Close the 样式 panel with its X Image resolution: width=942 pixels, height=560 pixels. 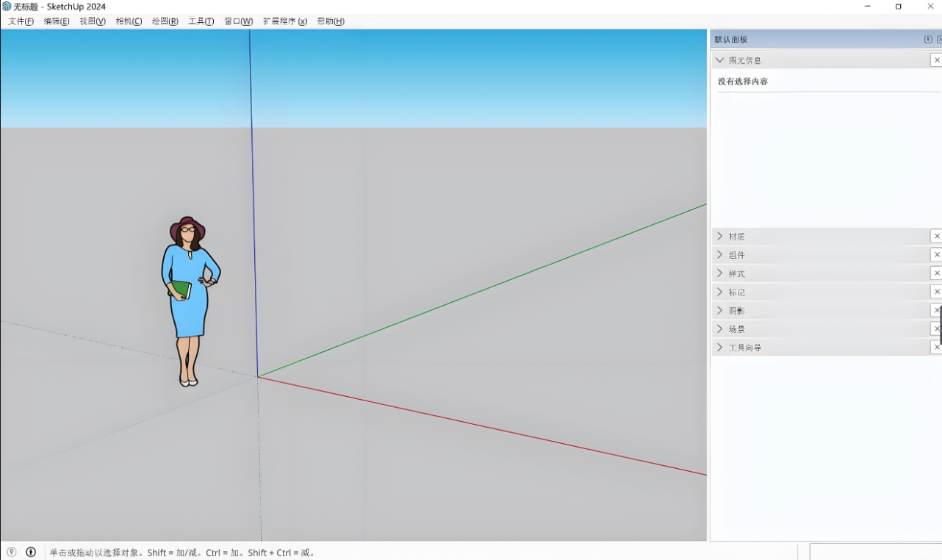pyautogui.click(x=936, y=273)
